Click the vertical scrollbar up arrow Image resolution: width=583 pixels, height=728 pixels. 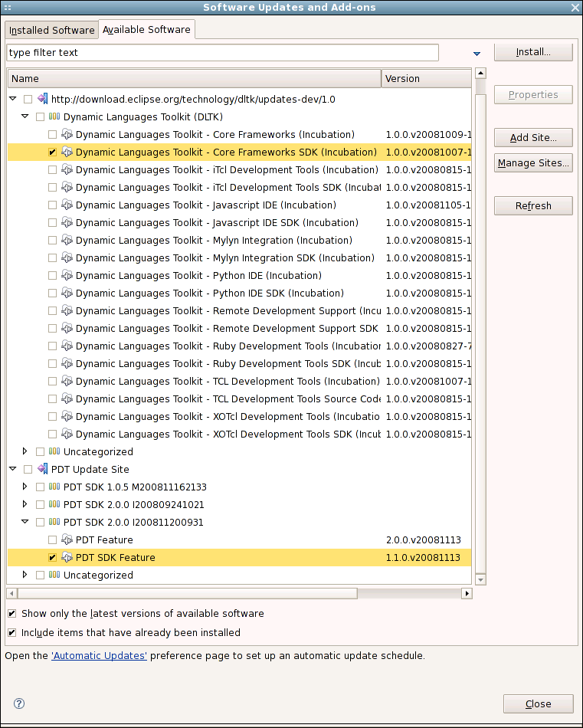coord(481,73)
